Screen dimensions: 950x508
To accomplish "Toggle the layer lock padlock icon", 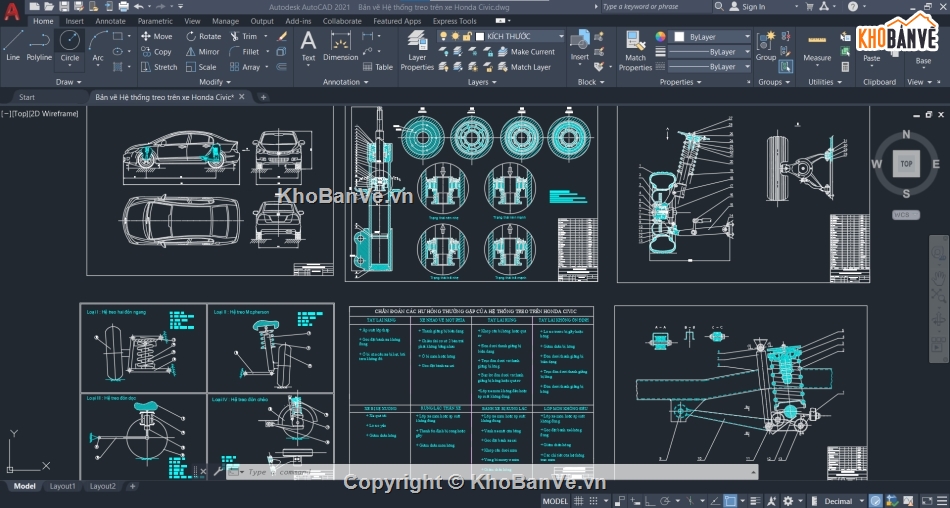I will pyautogui.click(x=467, y=36).
